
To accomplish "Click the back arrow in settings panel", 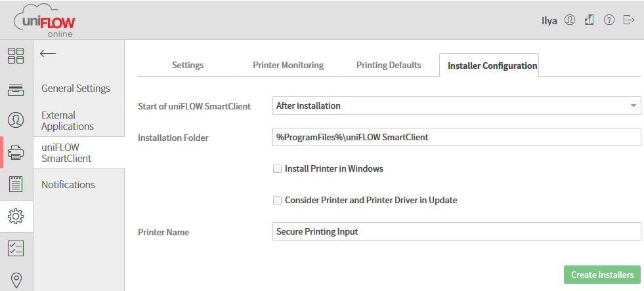I will pos(48,54).
